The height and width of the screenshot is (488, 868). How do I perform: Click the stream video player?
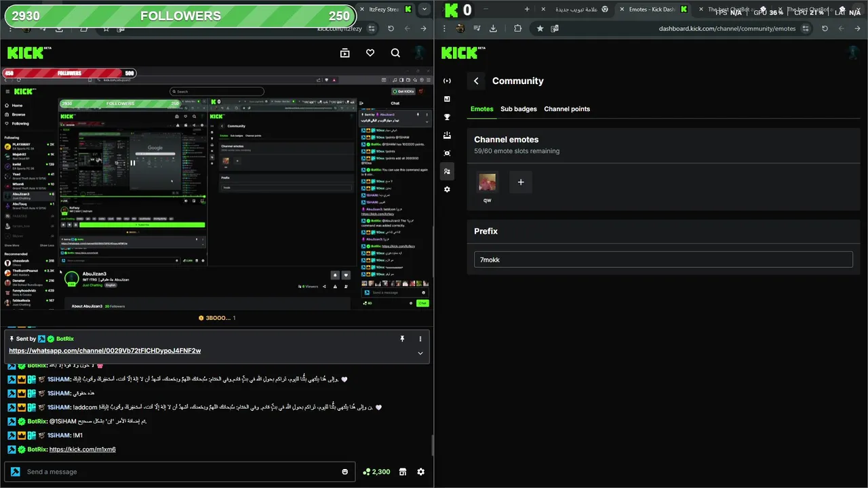(216, 188)
